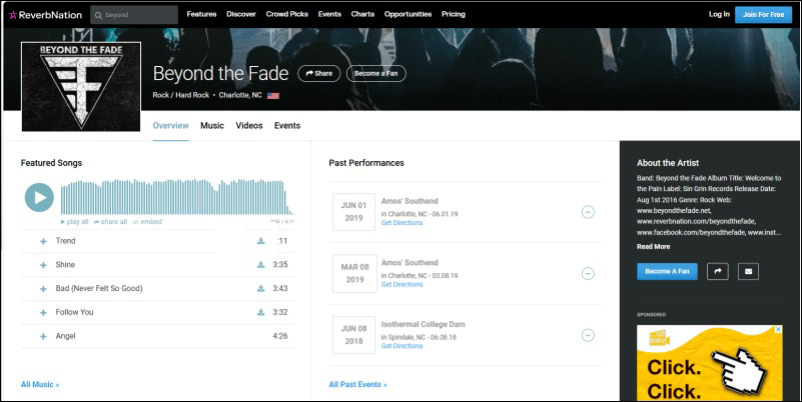Open the Opportunities page
Image resolution: width=802 pixels, height=402 pixels.
408,14
